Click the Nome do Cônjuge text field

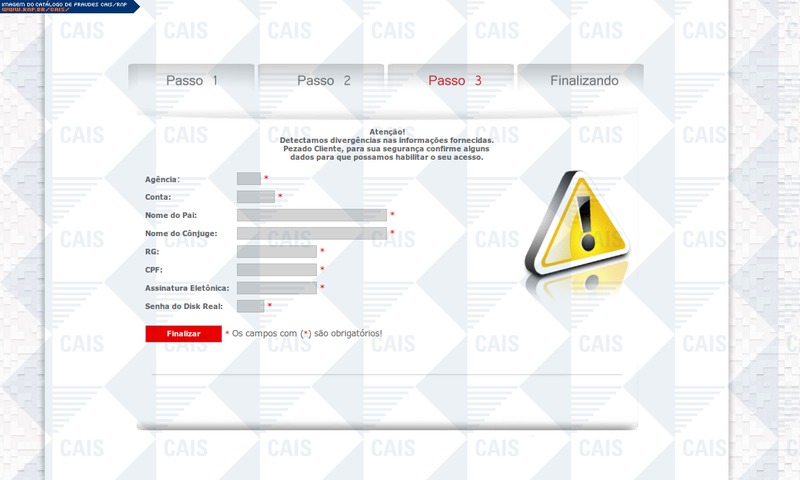click(x=311, y=233)
